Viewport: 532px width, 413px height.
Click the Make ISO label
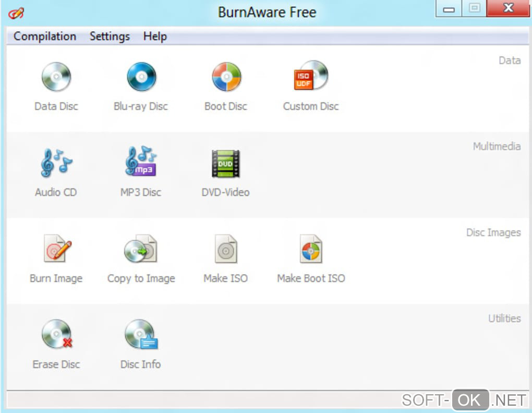coord(226,278)
